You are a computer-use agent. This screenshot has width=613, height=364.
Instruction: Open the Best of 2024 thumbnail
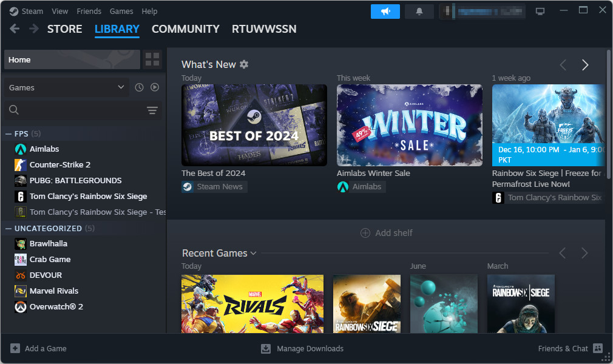(x=254, y=125)
